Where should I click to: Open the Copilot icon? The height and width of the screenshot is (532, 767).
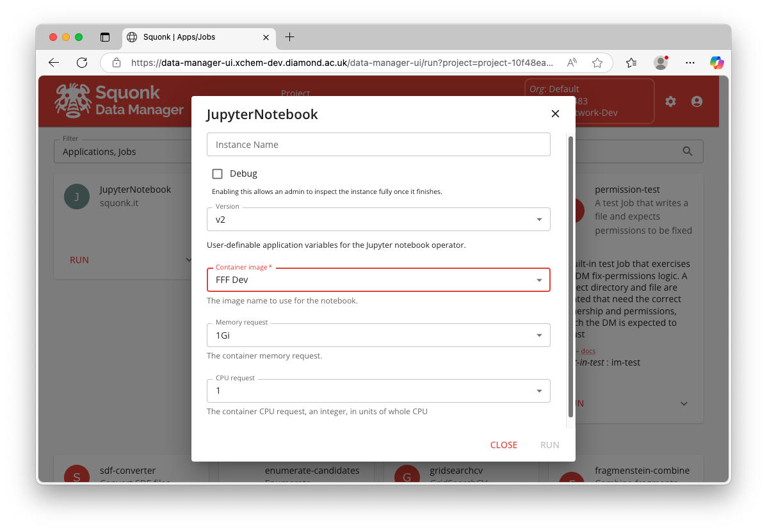[716, 63]
